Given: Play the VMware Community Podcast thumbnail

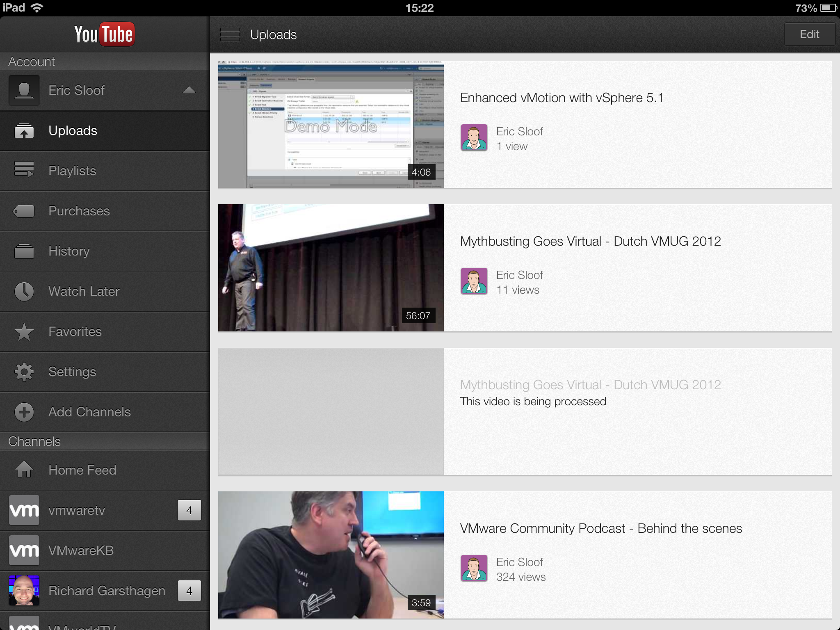Looking at the screenshot, I should click(x=331, y=555).
